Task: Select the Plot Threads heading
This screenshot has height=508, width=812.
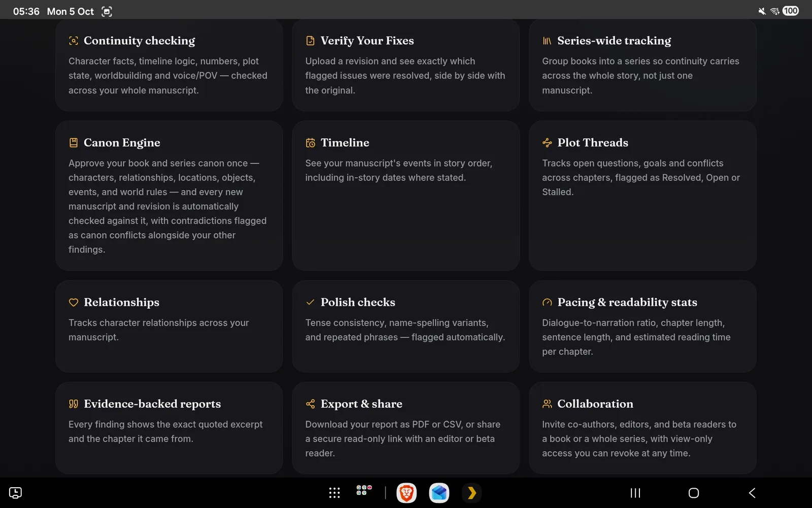Action: tap(593, 143)
